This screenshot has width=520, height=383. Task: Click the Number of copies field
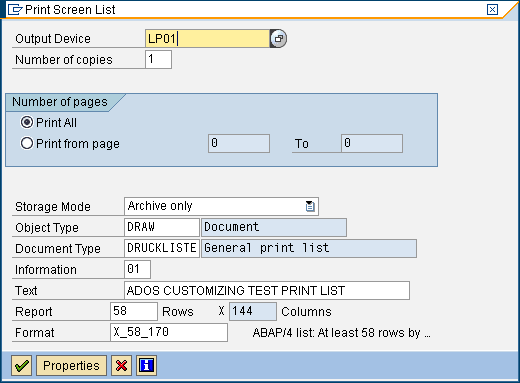(x=158, y=59)
